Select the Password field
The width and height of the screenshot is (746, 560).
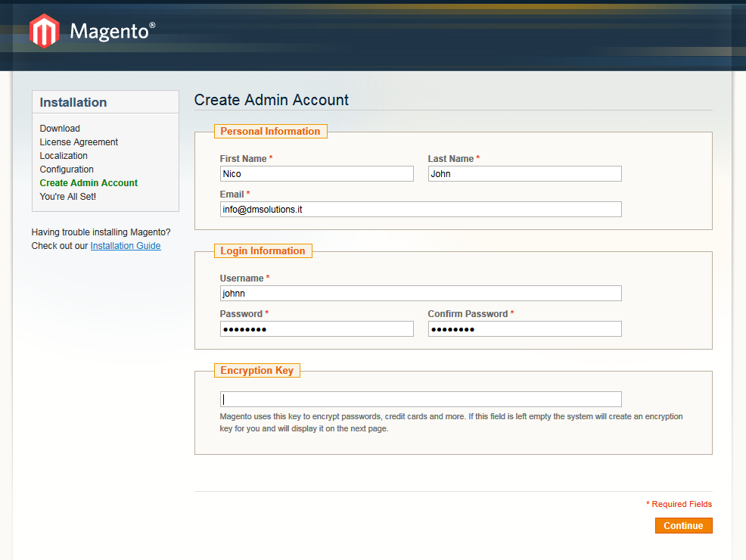317,328
